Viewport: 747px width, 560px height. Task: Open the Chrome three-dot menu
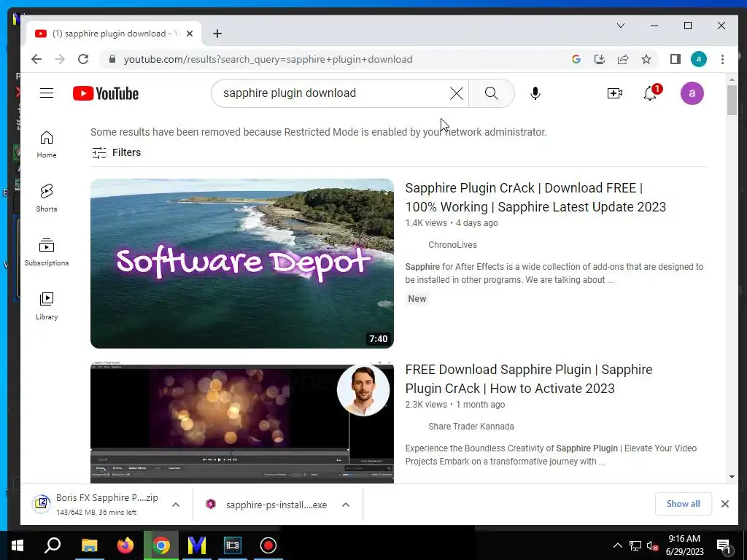[722, 59]
